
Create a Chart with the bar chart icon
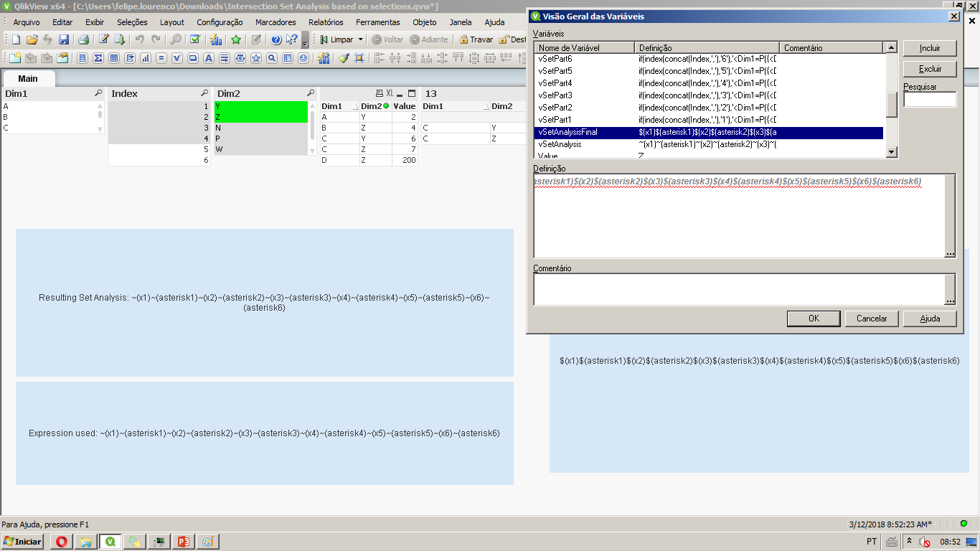146,58
